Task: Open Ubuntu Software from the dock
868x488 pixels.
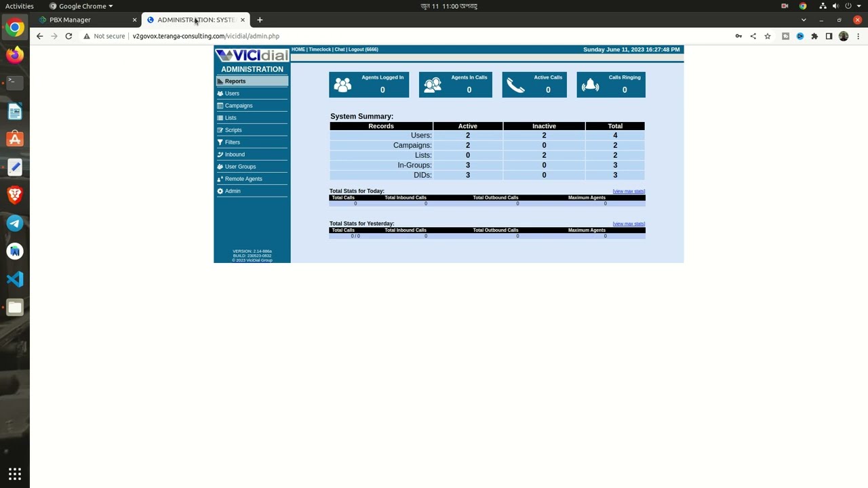Action: [15, 139]
